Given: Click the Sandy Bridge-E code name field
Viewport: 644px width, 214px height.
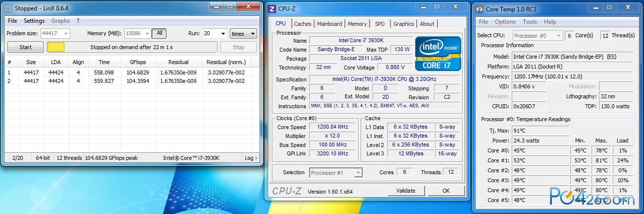Looking at the screenshot, I should 336,50.
